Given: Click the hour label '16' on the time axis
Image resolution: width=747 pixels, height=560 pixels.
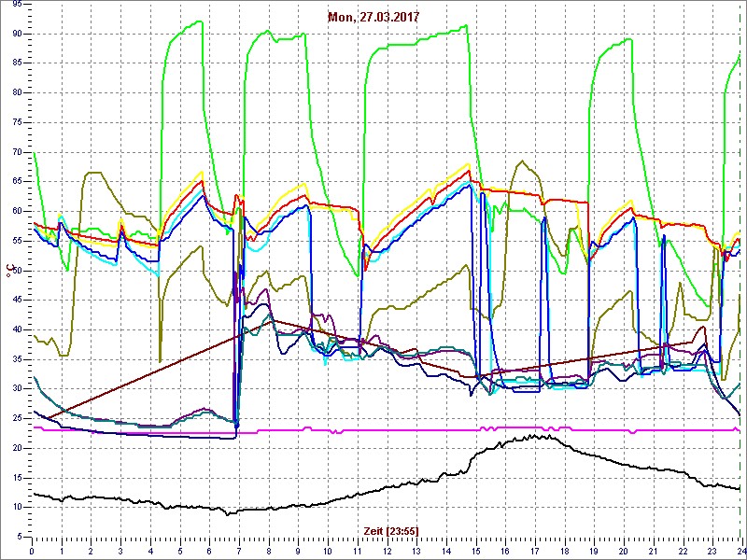Looking at the screenshot, I should 504,549.
